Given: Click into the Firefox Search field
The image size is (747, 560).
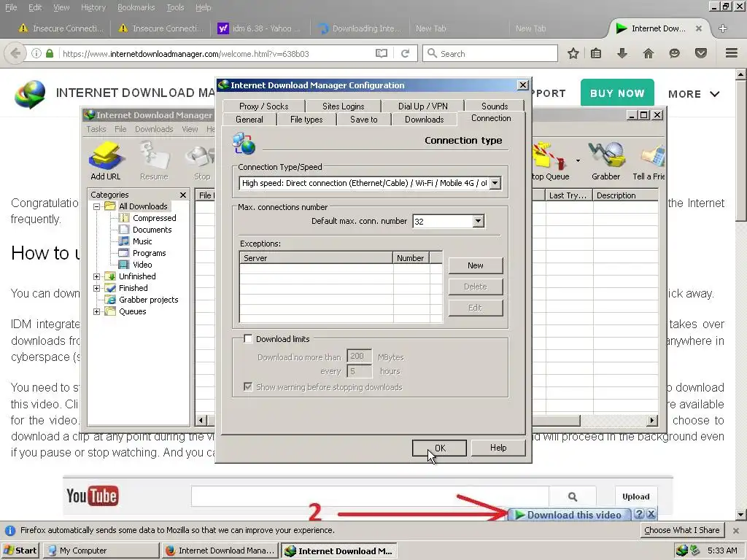Looking at the screenshot, I should tap(491, 53).
